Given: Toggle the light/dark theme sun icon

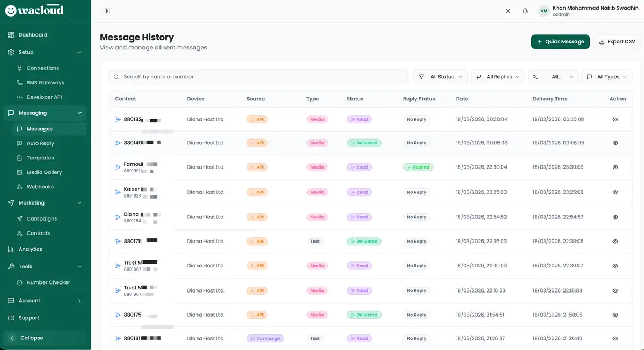Looking at the screenshot, I should coord(508,11).
